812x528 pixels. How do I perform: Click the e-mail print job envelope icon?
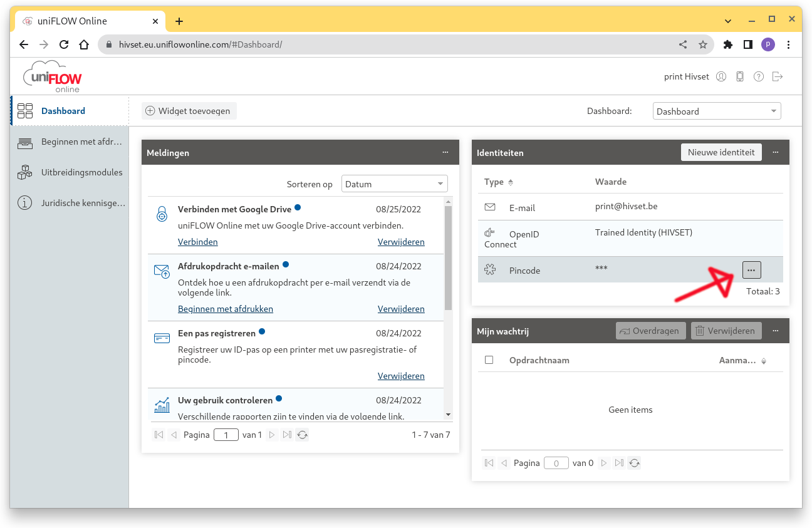click(162, 271)
